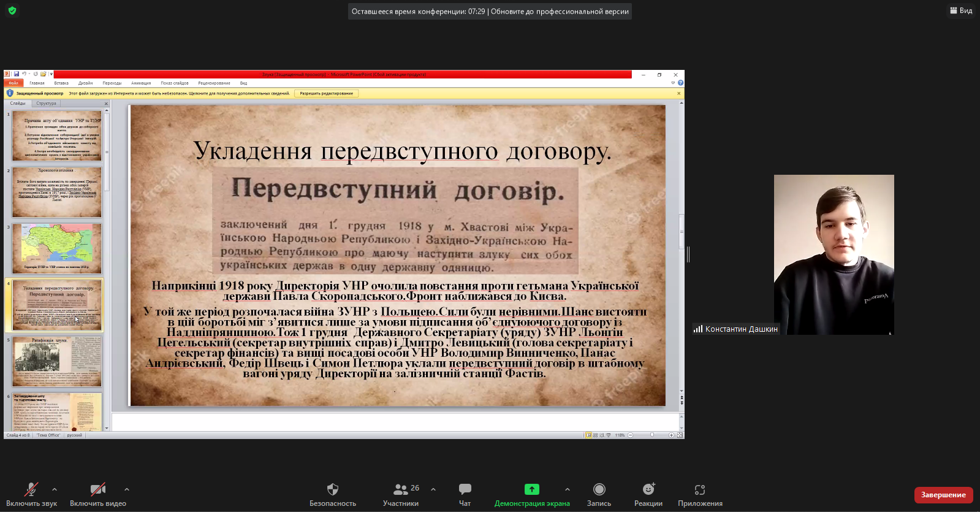Unmute the microphone
The height and width of the screenshot is (512, 980).
point(31,489)
